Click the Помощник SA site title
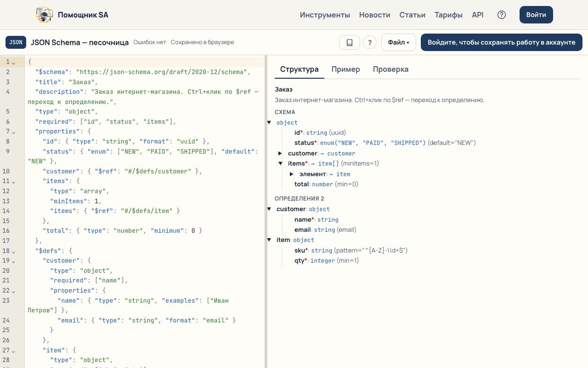 pos(83,15)
